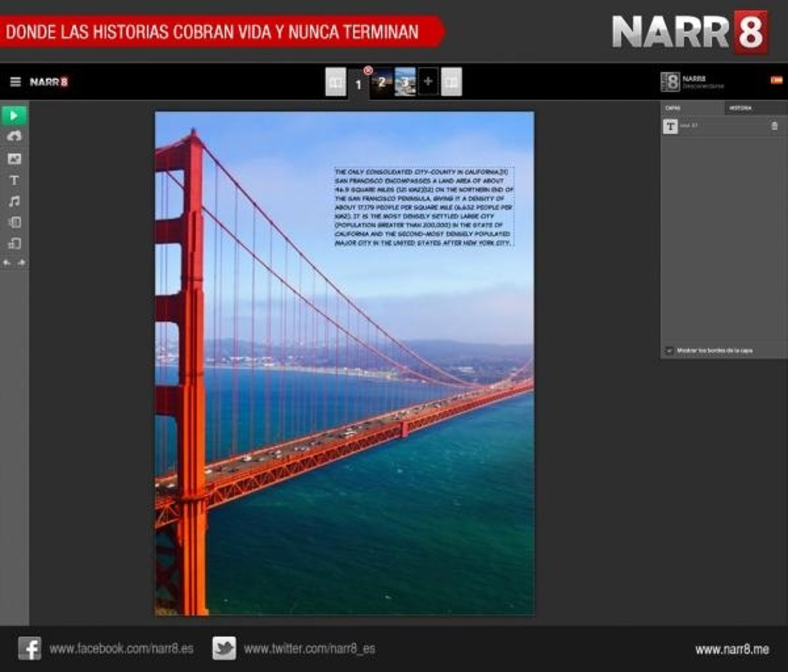Image resolution: width=788 pixels, height=672 pixels.
Task: Switch to the Historia tab
Action: click(x=740, y=108)
